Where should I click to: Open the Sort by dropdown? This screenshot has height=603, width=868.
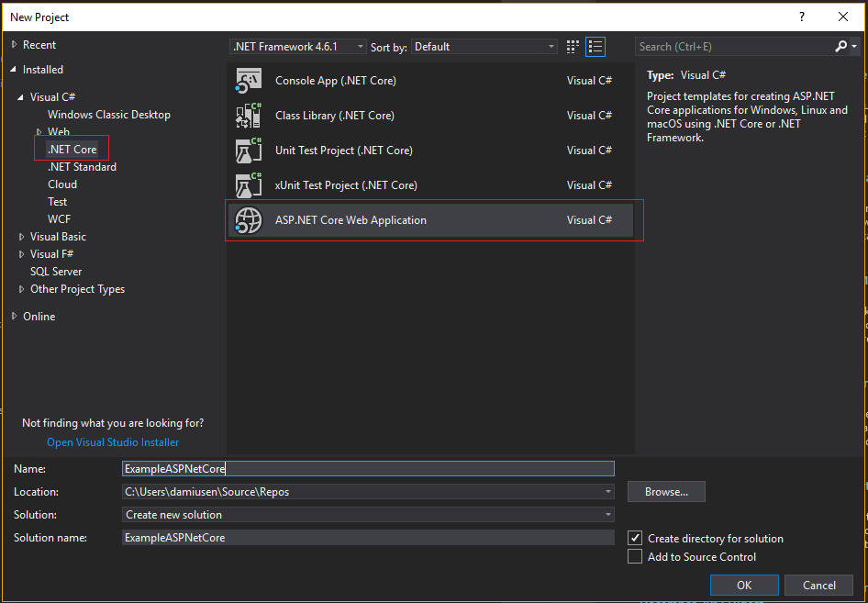[x=551, y=46]
